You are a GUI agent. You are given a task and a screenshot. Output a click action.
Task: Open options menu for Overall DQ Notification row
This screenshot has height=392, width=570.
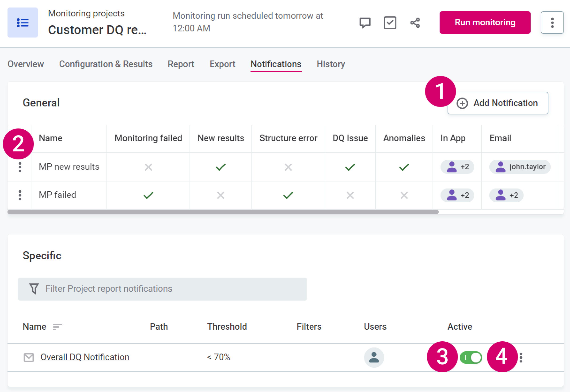[521, 358]
